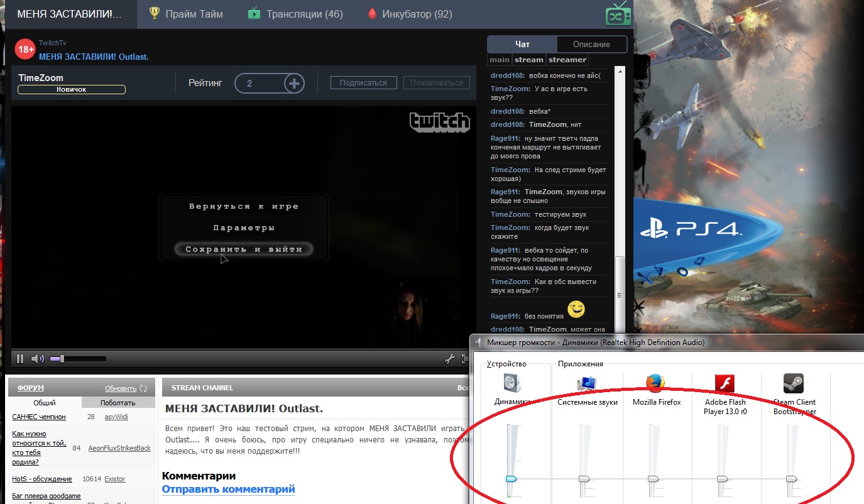This screenshot has height=504, width=864.
Task: Increase rating with the plus button
Action: pyautogui.click(x=294, y=83)
